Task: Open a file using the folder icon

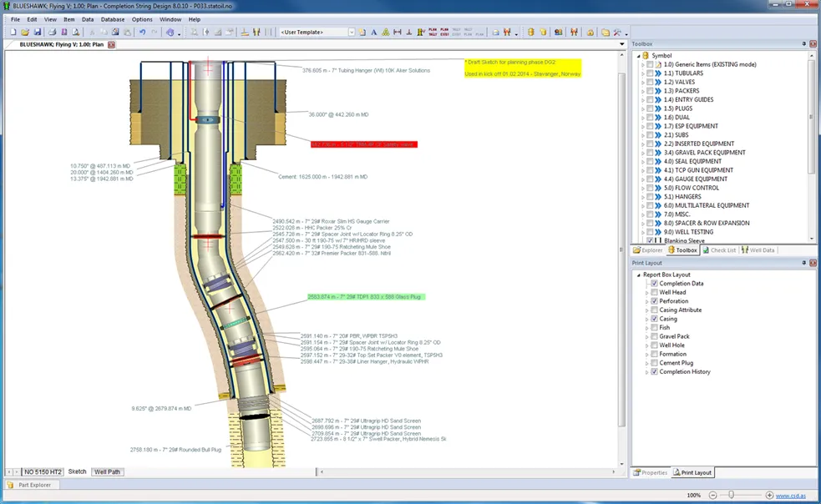Action: coord(25,33)
